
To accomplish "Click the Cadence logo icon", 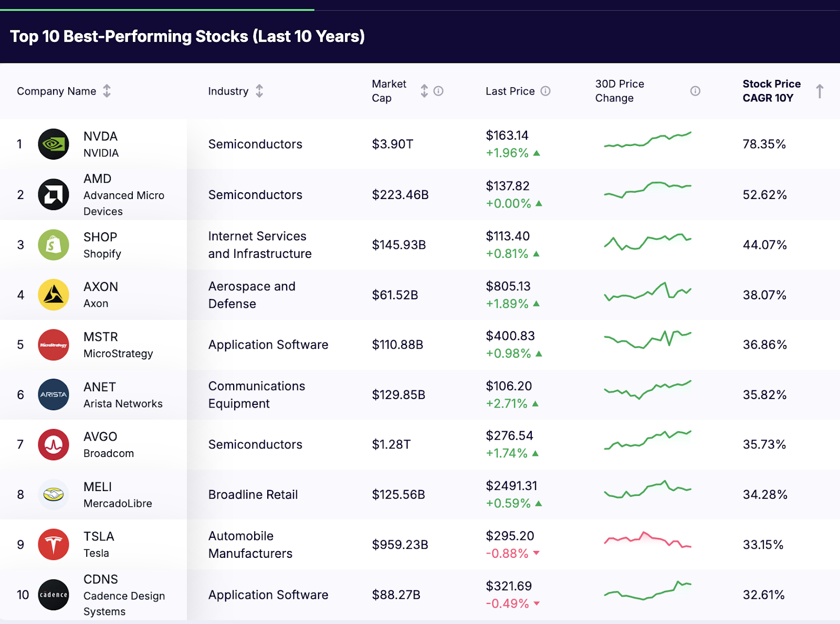I will [54, 595].
